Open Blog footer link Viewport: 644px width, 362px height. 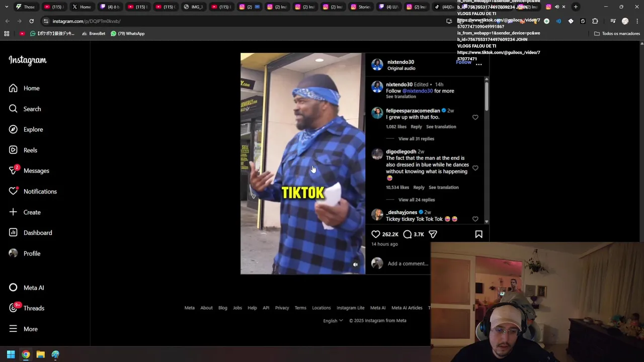coord(222,308)
